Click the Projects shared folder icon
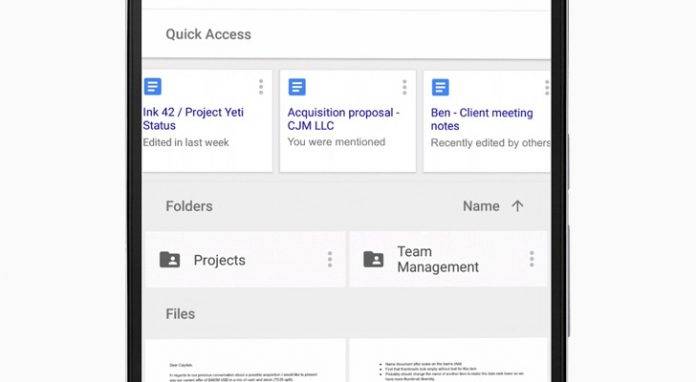Screen dimensions: 696x382 point(170,260)
